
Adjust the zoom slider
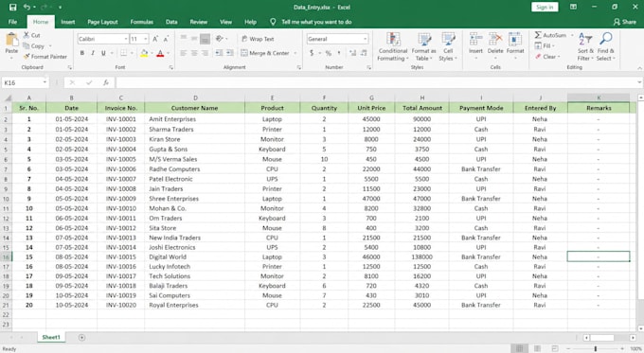pos(595,348)
